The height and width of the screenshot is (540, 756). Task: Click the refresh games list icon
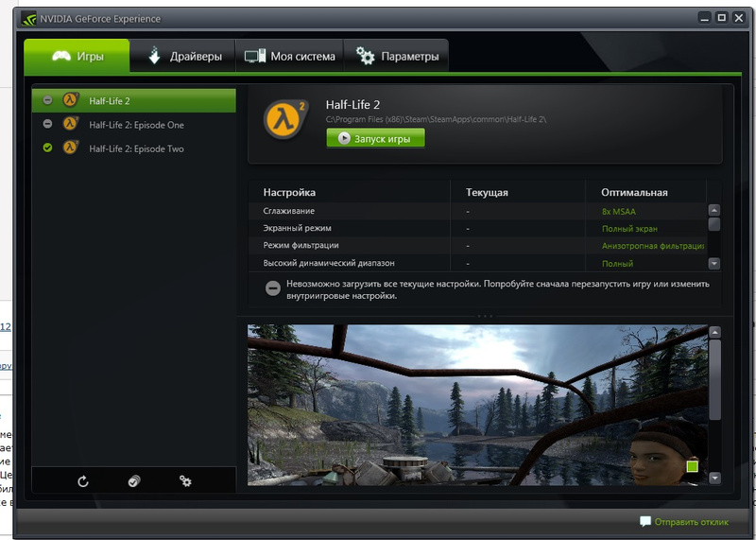tap(83, 481)
